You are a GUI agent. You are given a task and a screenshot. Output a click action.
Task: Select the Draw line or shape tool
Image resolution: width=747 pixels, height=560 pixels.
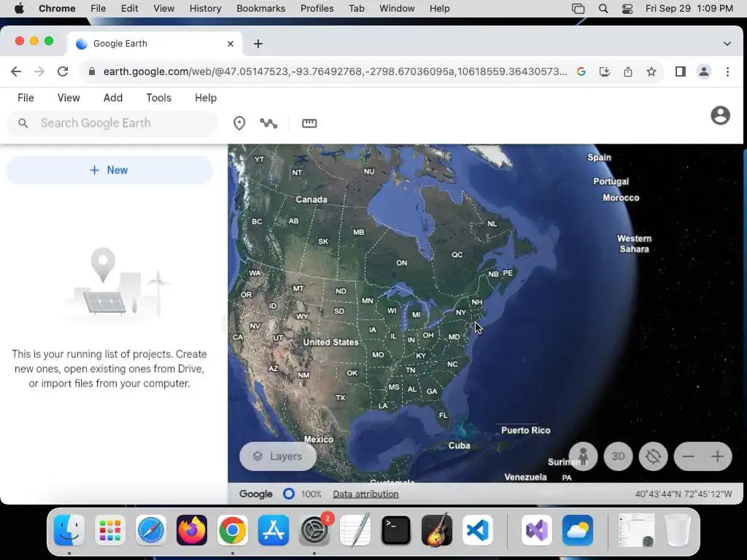point(268,123)
